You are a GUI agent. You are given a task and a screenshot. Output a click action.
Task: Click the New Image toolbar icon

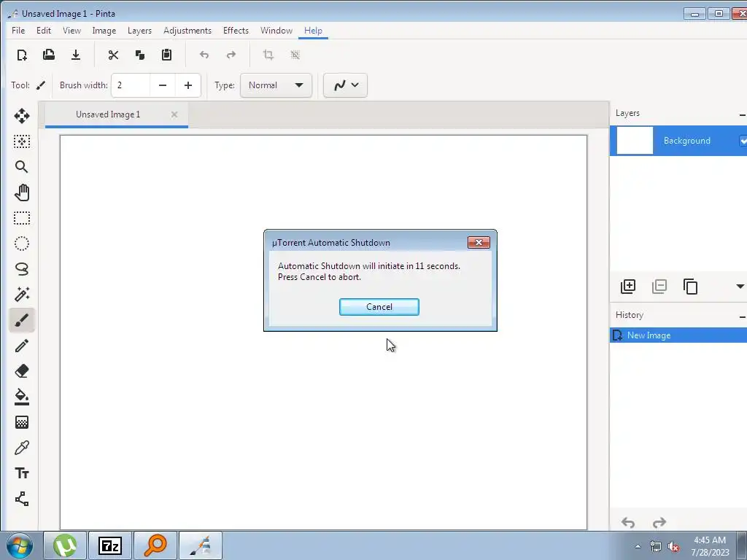click(x=22, y=55)
